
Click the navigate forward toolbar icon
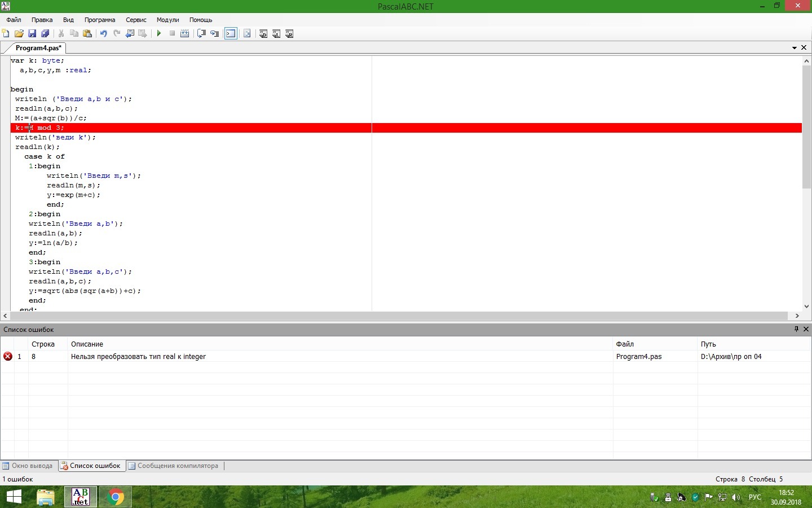coord(143,34)
